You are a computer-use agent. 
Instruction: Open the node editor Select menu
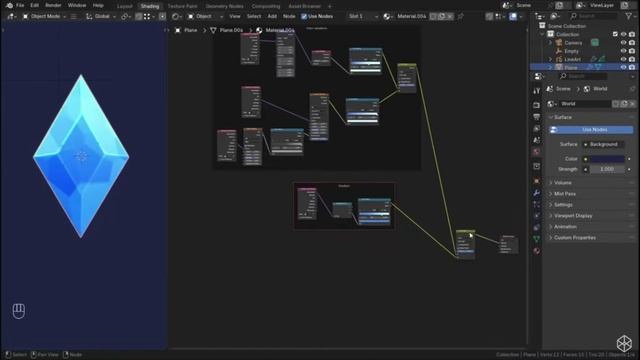click(253, 16)
